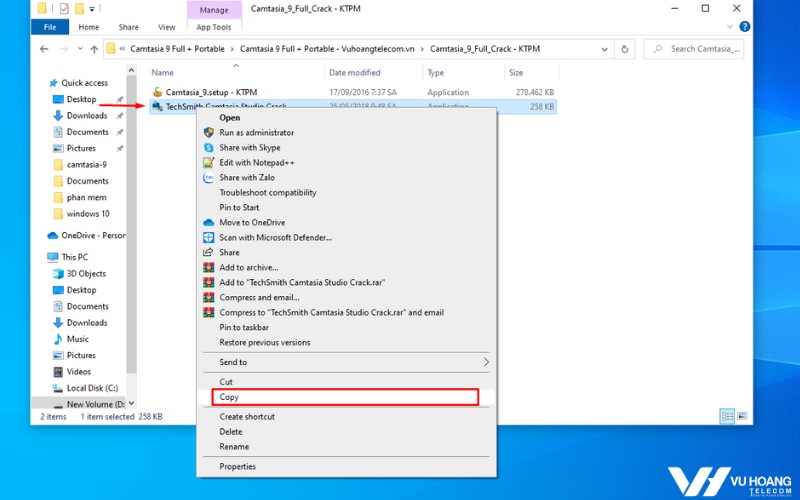The image size is (800, 500).
Task: Click the This PC computer icon
Action: (53, 257)
